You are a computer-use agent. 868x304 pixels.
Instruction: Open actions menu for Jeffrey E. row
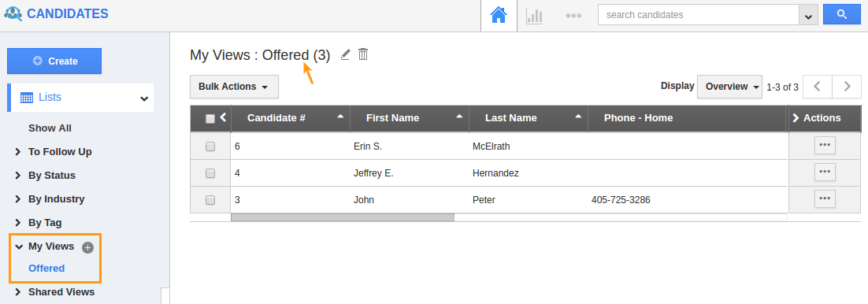pyautogui.click(x=825, y=172)
